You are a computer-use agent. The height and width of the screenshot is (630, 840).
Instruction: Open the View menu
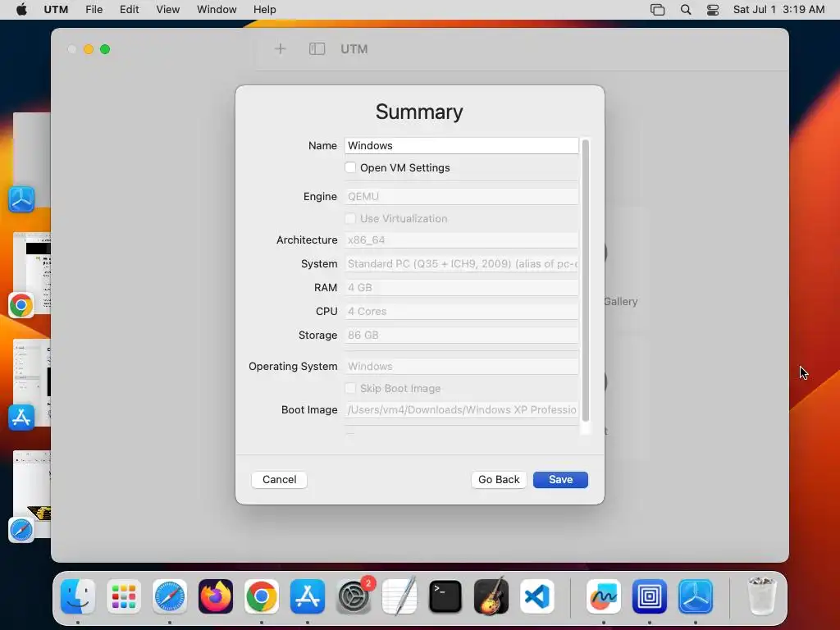[167, 10]
